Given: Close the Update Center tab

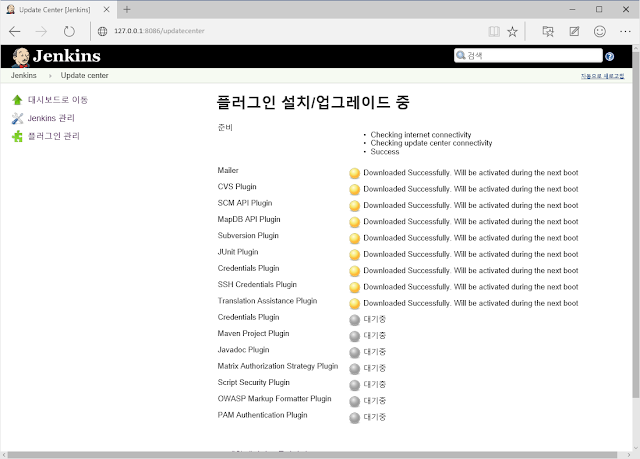Looking at the screenshot, I should 107,9.
